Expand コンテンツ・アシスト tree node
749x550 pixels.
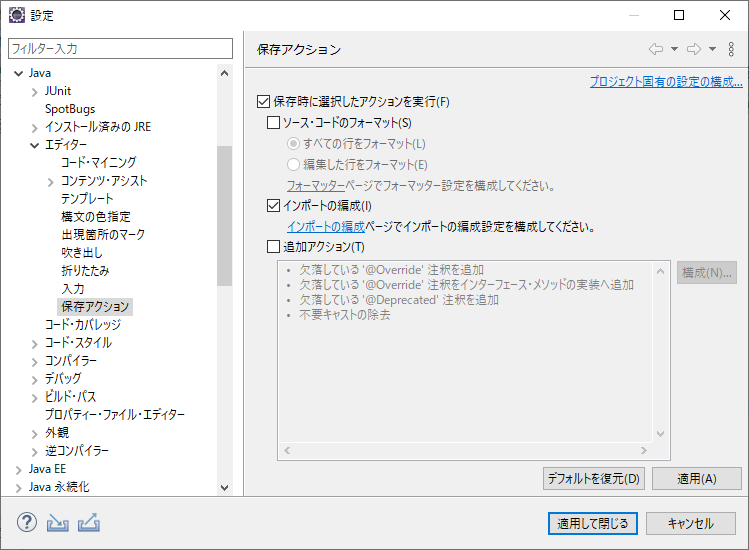(x=51, y=182)
